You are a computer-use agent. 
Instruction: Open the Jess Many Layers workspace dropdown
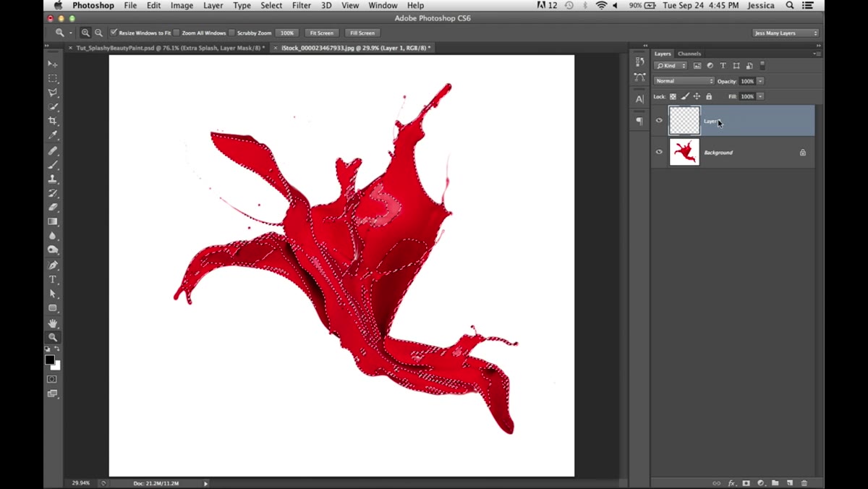point(786,33)
